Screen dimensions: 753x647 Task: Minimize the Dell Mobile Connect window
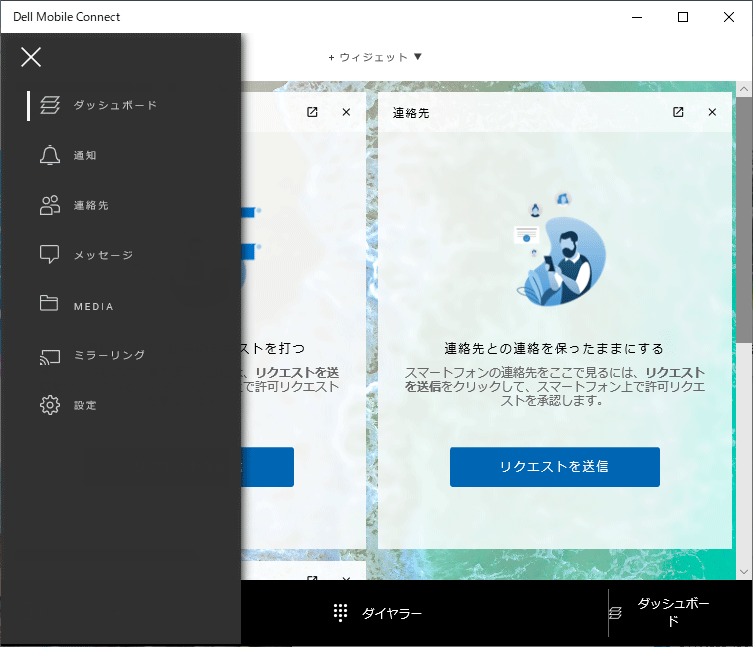coord(637,17)
